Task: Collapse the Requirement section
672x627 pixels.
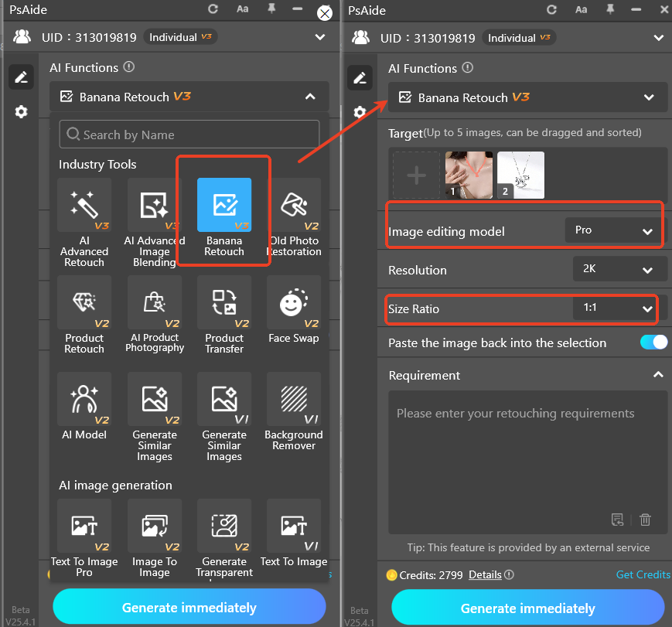Action: coord(658,375)
